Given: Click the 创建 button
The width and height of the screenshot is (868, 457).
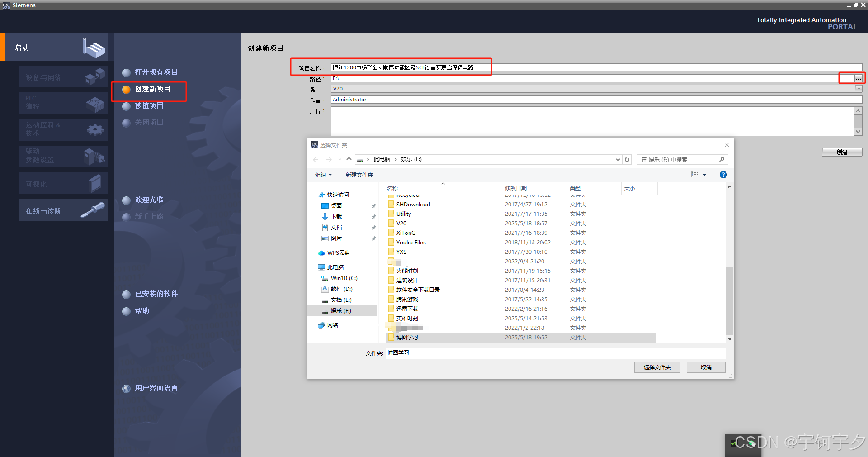Looking at the screenshot, I should [842, 152].
